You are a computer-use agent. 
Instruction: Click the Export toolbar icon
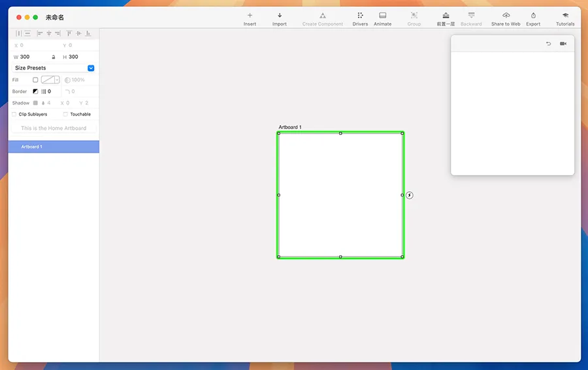(533, 16)
